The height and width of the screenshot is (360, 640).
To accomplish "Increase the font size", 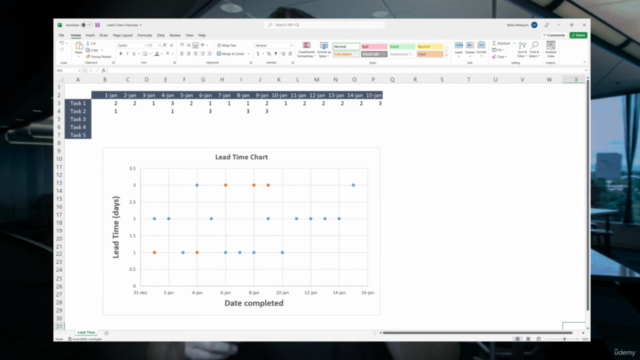I will click(164, 45).
